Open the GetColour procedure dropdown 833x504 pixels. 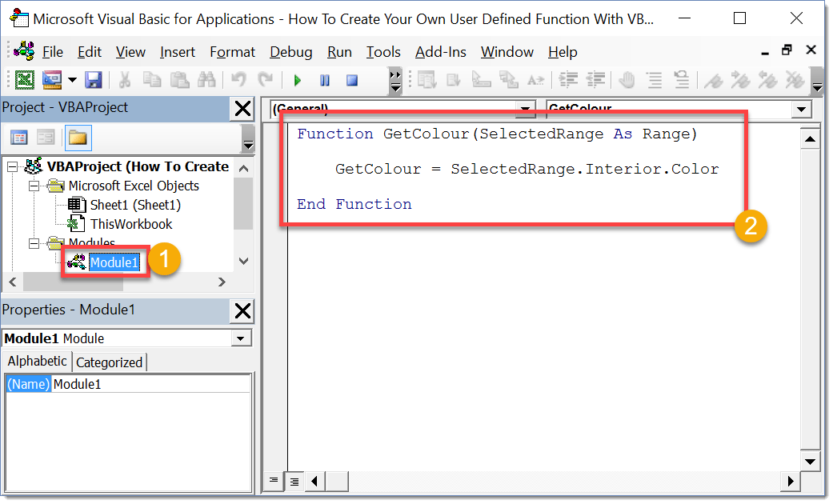click(801, 110)
